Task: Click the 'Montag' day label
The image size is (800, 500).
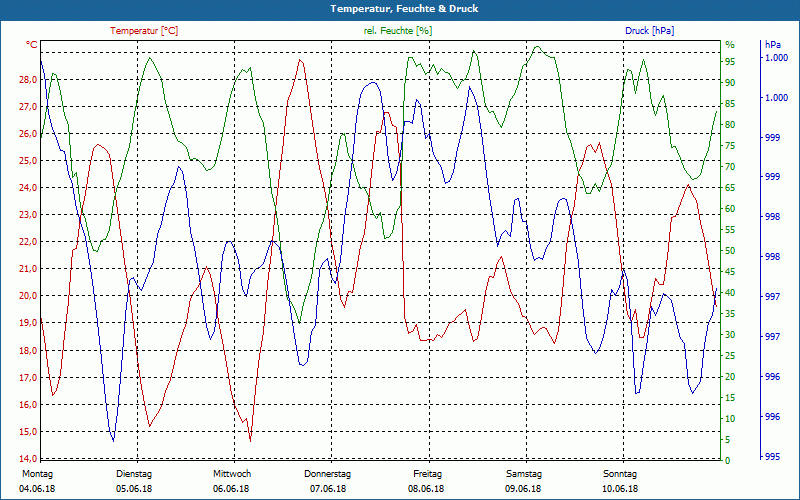Action: (x=37, y=474)
